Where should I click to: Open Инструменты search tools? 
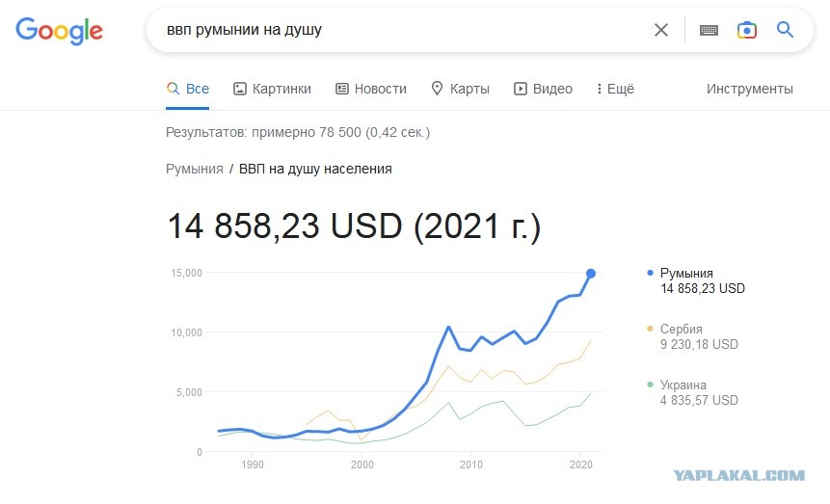[750, 89]
